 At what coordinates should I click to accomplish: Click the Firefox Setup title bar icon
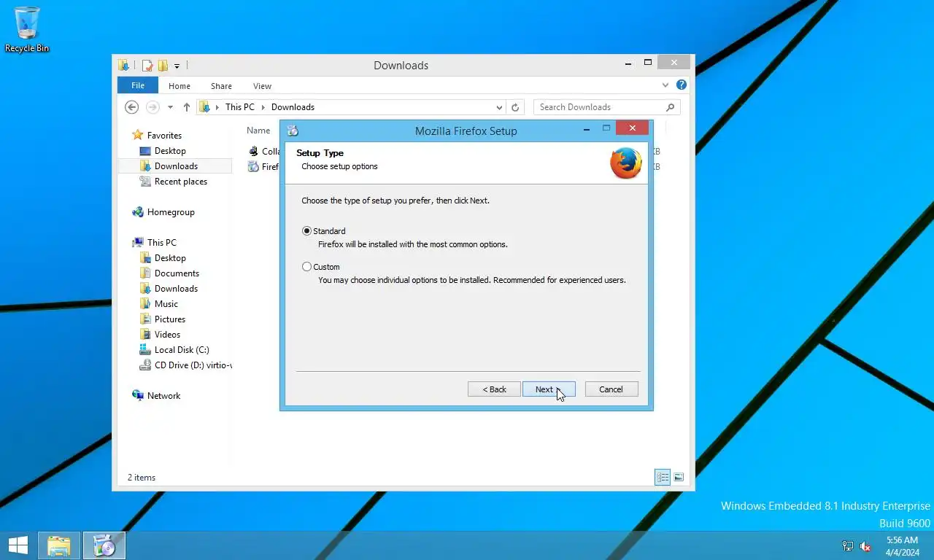click(293, 131)
